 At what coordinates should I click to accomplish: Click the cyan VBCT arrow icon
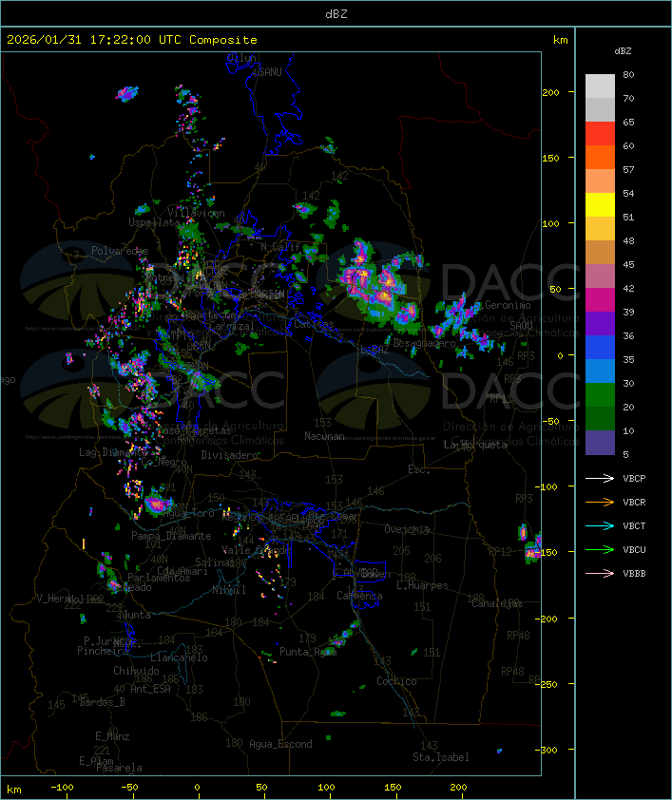[x=601, y=525]
